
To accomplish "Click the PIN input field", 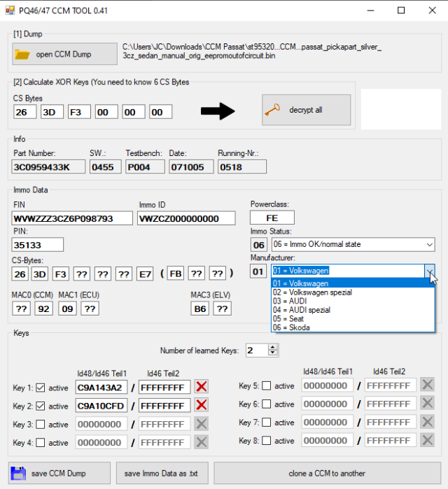I will 38,245.
